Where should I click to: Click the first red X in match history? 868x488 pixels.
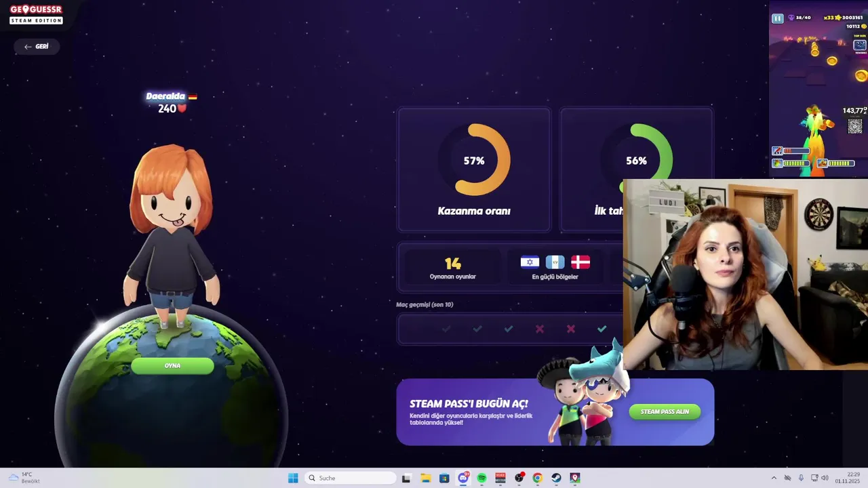[540, 329]
